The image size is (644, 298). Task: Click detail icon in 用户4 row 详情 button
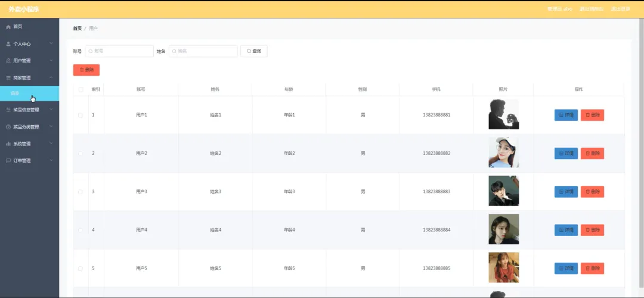(x=562, y=230)
